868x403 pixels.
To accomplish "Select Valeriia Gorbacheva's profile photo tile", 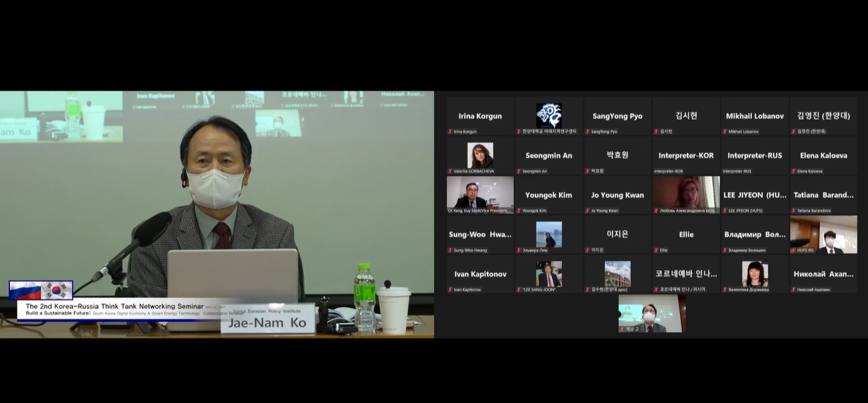I will pos(480,155).
